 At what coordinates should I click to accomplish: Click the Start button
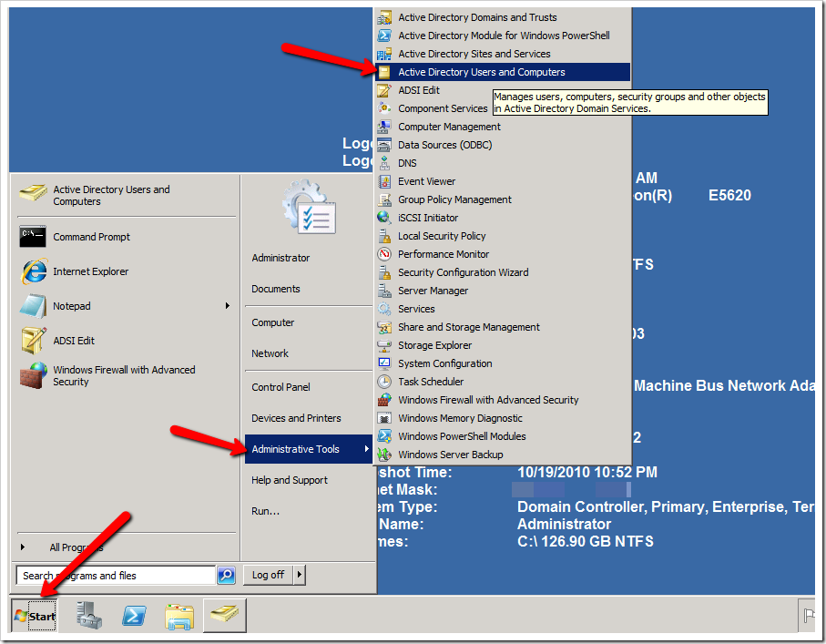tap(35, 616)
